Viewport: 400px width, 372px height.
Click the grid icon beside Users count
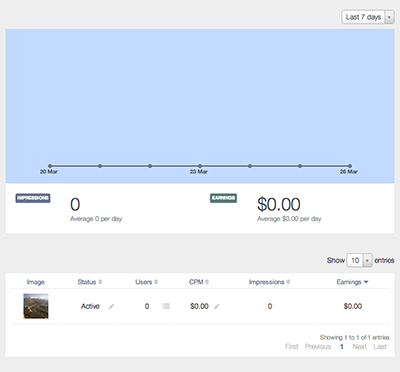pos(166,306)
